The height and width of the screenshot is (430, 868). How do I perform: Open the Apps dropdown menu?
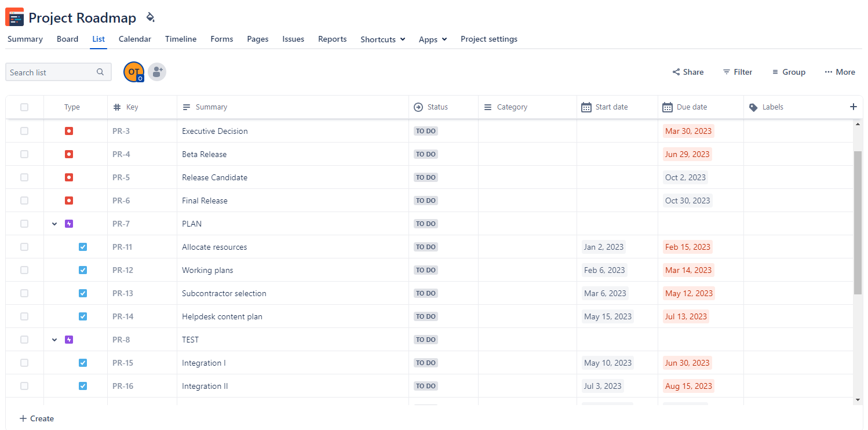coord(432,39)
